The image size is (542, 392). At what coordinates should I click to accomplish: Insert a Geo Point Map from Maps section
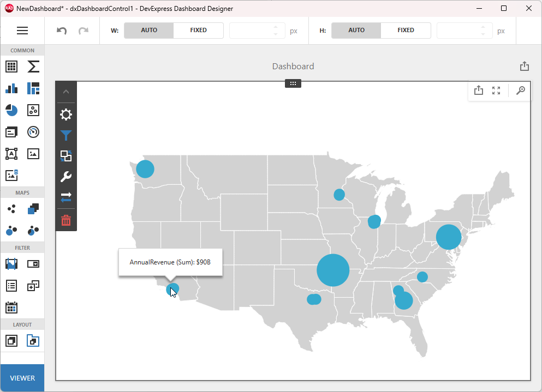(x=11, y=209)
